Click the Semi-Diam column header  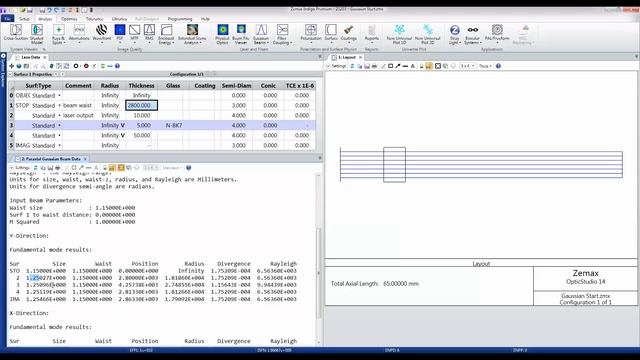tap(236, 86)
